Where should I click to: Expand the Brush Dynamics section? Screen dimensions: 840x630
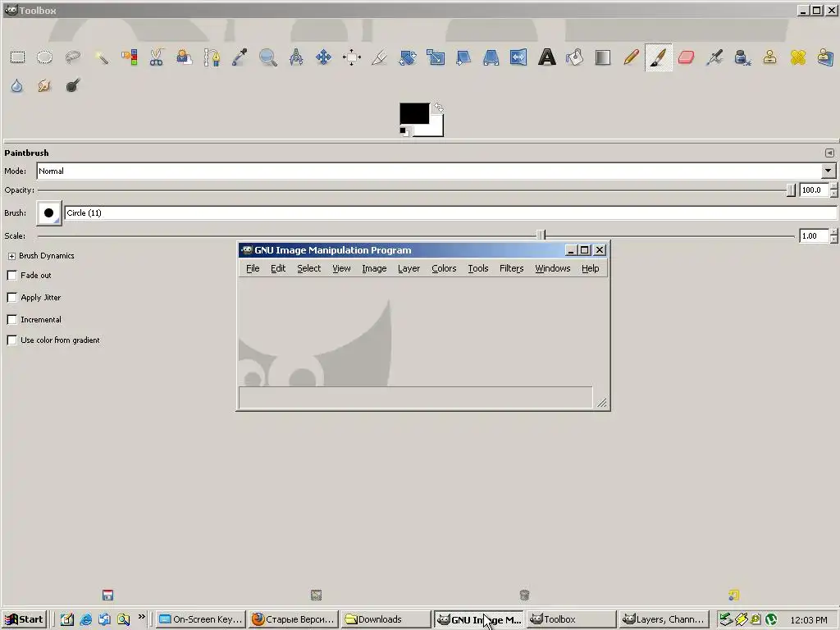coord(11,256)
